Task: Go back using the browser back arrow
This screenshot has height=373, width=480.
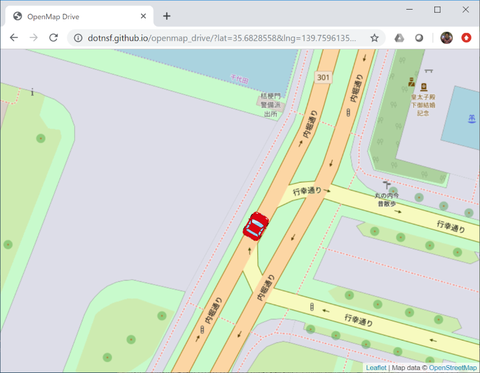Action: (14, 38)
